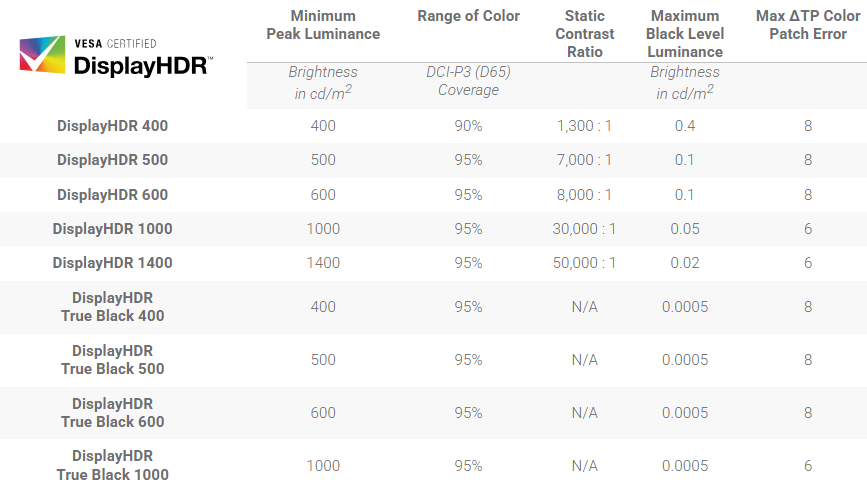Click the 50,000 : 1 contrast ratio value
The image size is (867, 492).
click(584, 263)
